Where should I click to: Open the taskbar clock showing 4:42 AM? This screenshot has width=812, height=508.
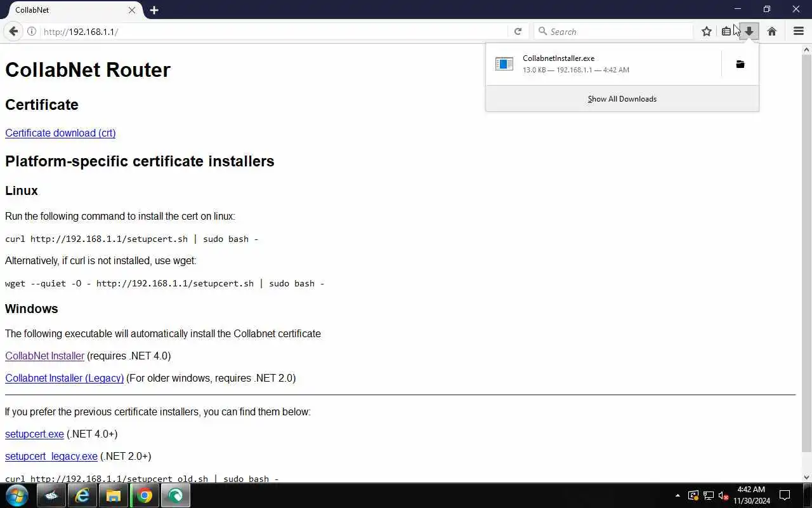752,495
